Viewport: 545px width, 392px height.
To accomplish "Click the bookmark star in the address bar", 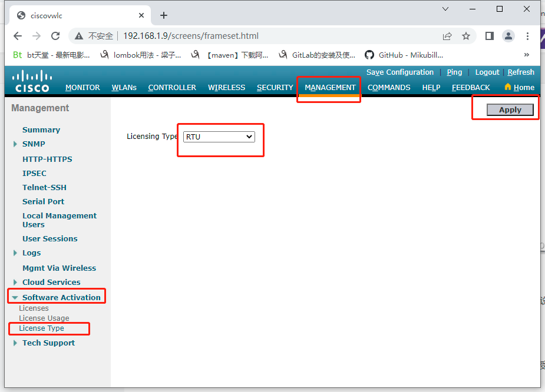I will (x=466, y=35).
